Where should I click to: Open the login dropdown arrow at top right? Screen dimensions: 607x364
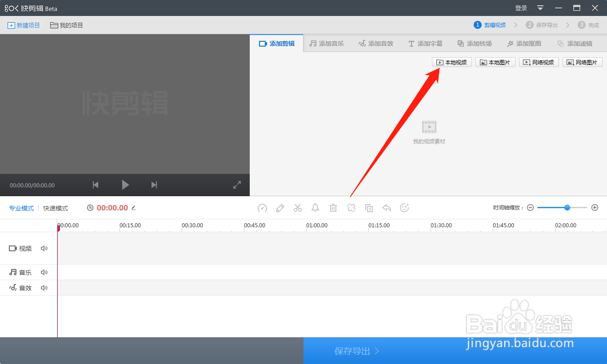pos(540,8)
